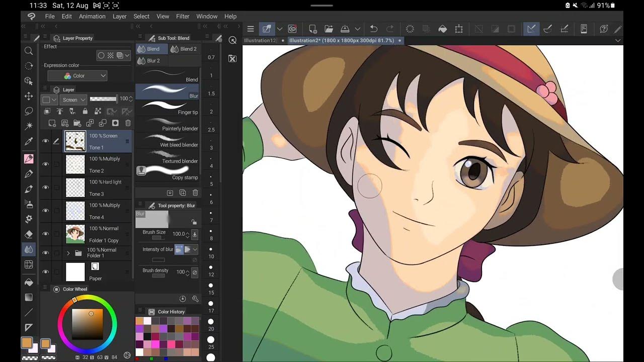Open the Edit menu
Image resolution: width=644 pixels, height=362 pixels.
coord(67,16)
